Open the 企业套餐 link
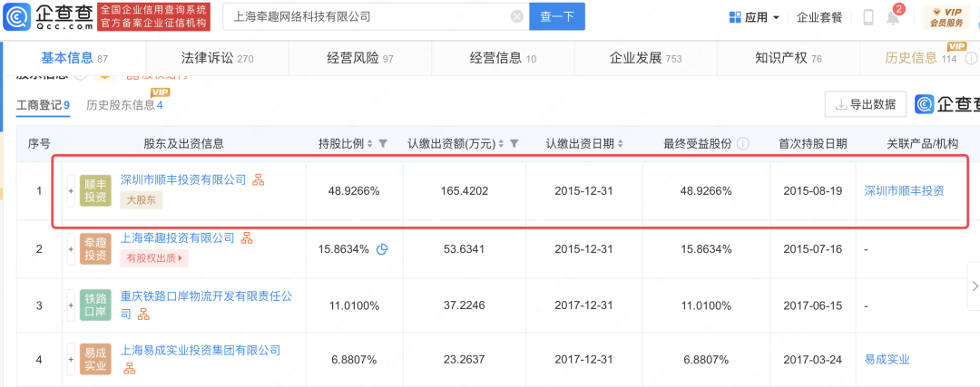The width and height of the screenshot is (980, 387). 819,17
